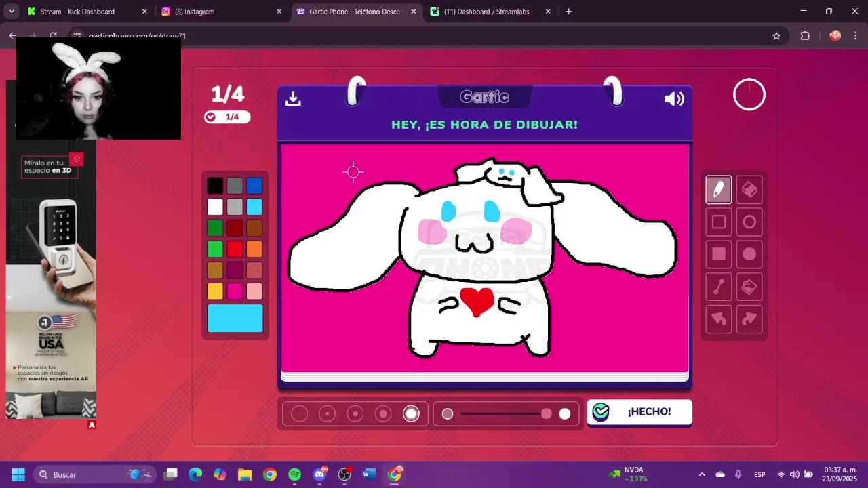The height and width of the screenshot is (488, 868).
Task: Pick the filled rectangle tool
Action: coord(719,254)
